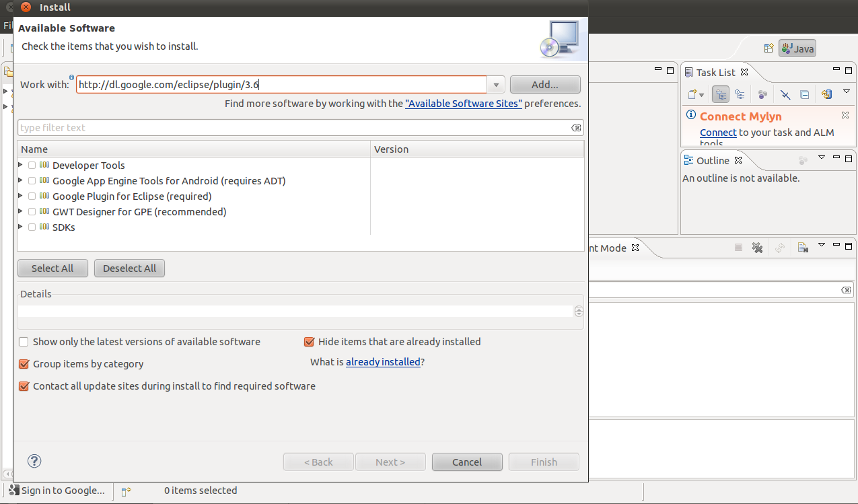Switch to the Java perspective
The image size is (858, 504).
(797, 48)
